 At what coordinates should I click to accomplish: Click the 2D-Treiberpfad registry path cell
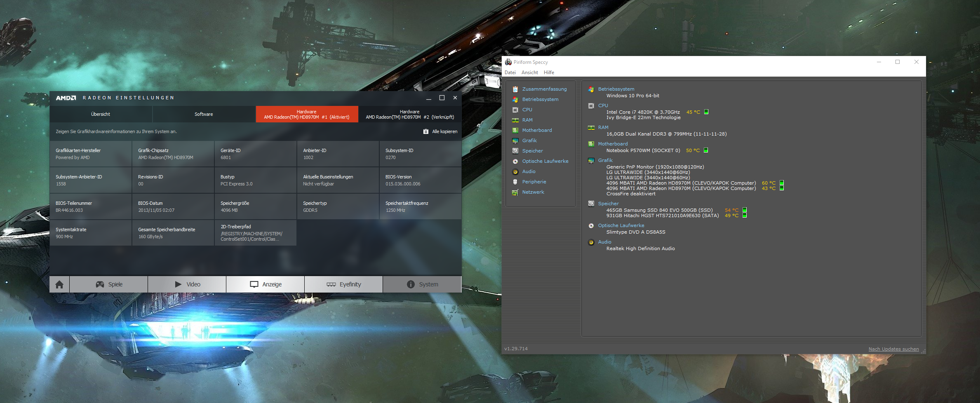point(256,233)
